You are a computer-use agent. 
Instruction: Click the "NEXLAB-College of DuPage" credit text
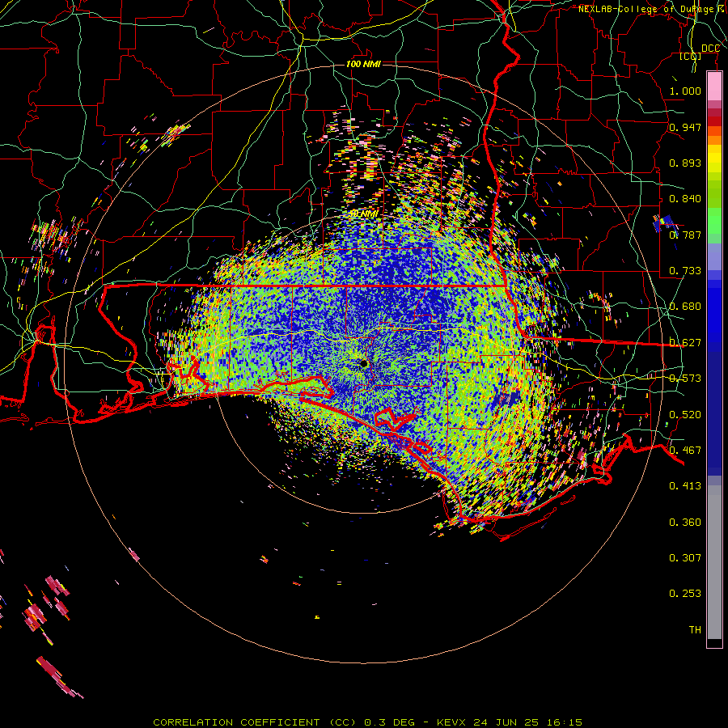click(645, 9)
